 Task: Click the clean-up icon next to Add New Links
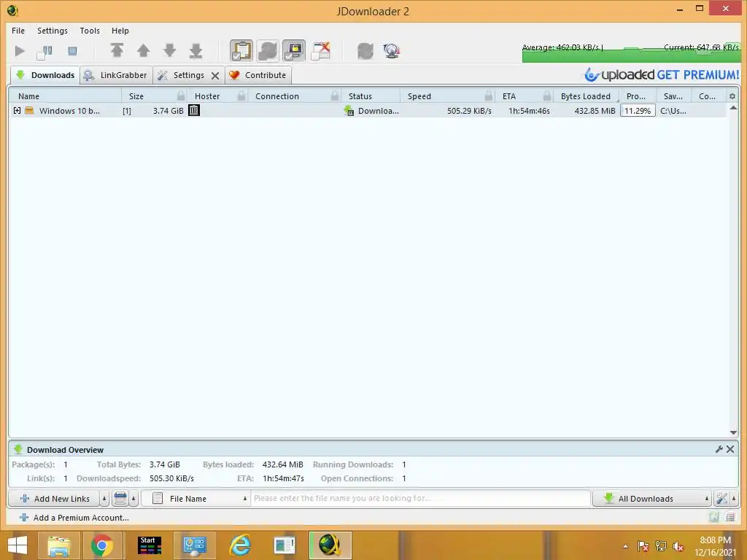120,499
